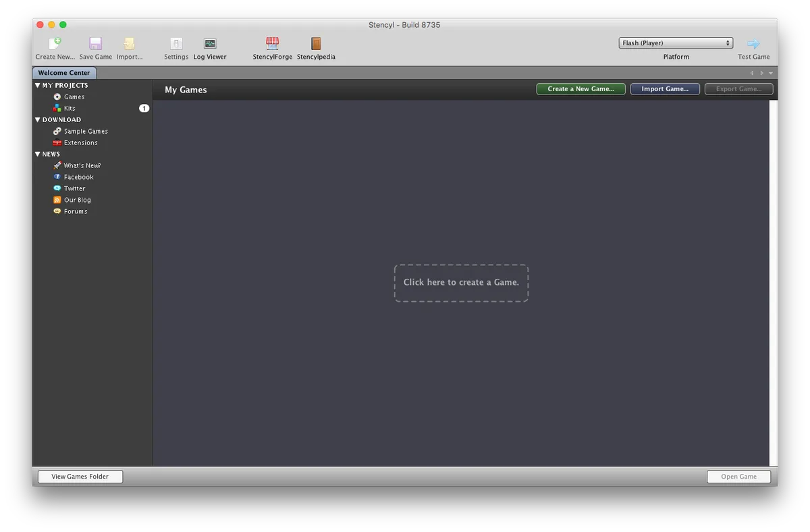The height and width of the screenshot is (532, 810).
Task: Open Our Blog news item
Action: point(77,201)
